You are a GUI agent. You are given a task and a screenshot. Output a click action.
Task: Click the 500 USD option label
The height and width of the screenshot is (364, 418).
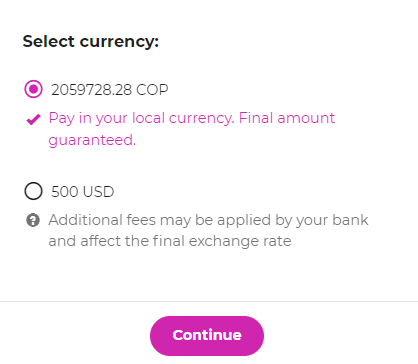pyautogui.click(x=83, y=192)
